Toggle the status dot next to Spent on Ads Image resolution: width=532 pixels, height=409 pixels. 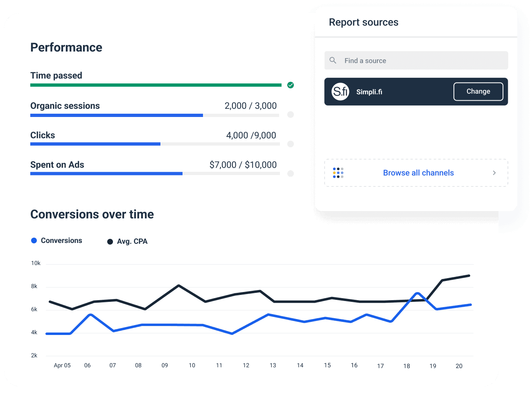[x=291, y=173]
